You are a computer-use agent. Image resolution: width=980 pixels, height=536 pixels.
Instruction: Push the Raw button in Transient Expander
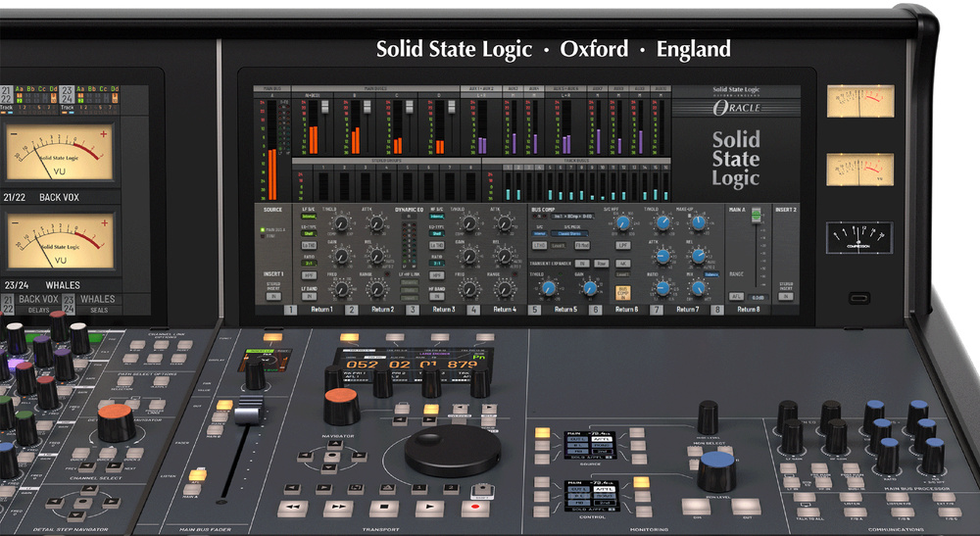(602, 264)
